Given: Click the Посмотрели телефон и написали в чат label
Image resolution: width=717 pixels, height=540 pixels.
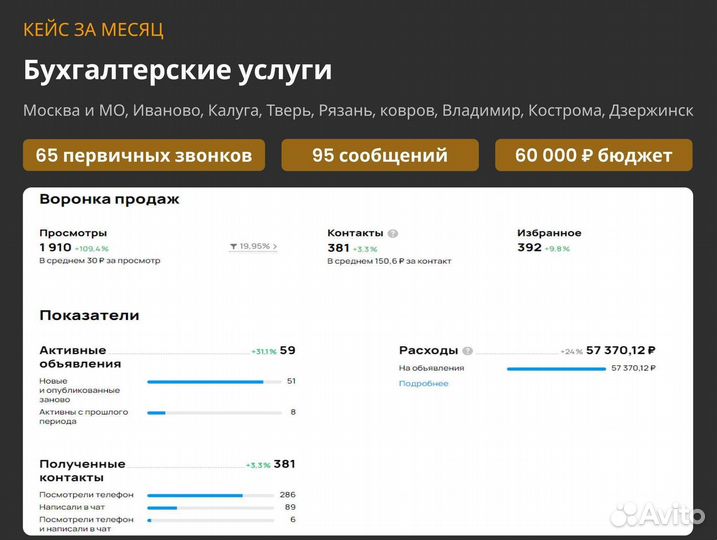Looking at the screenshot, I should [86, 524].
